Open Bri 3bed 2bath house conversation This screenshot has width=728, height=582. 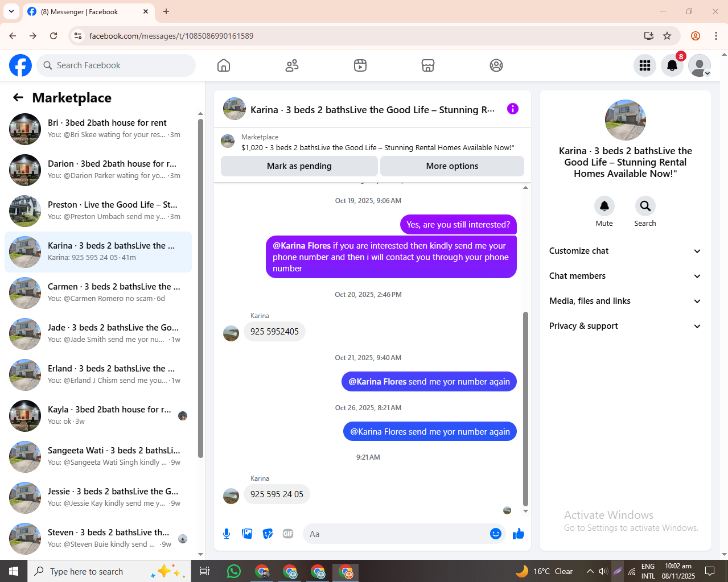tap(98, 129)
